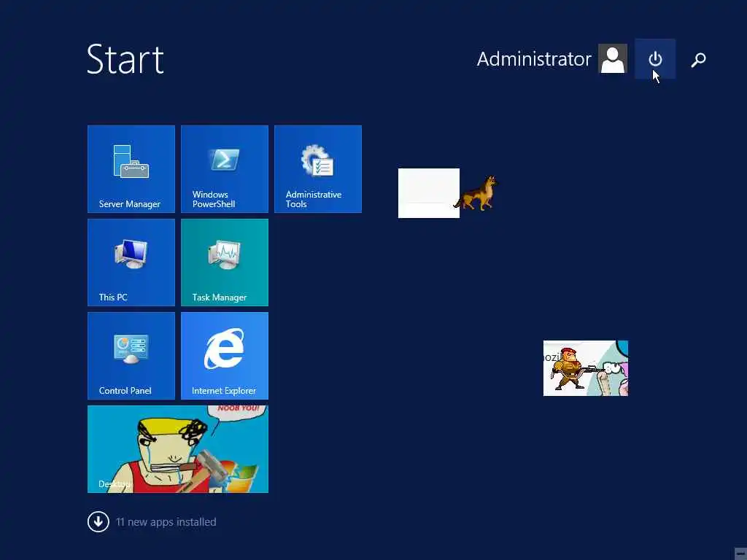Launch the Windows PowerShell tile

point(225,169)
